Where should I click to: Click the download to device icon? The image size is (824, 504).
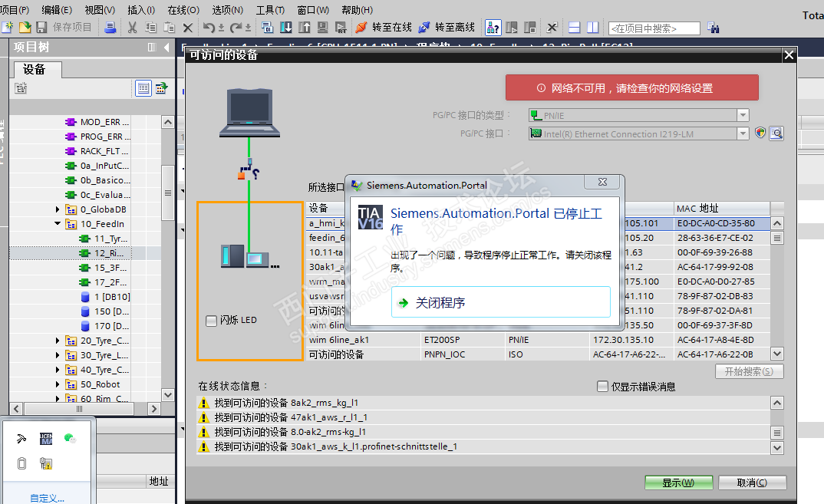286,28
